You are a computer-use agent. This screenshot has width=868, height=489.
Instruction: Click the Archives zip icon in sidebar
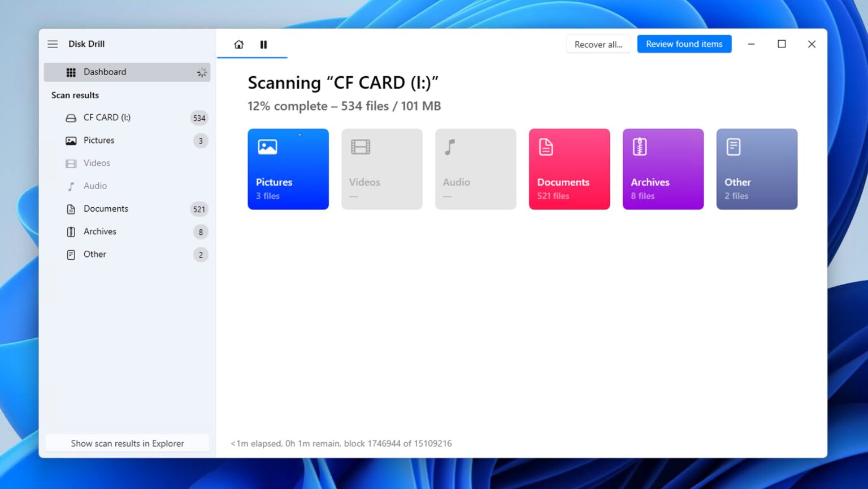tap(71, 232)
